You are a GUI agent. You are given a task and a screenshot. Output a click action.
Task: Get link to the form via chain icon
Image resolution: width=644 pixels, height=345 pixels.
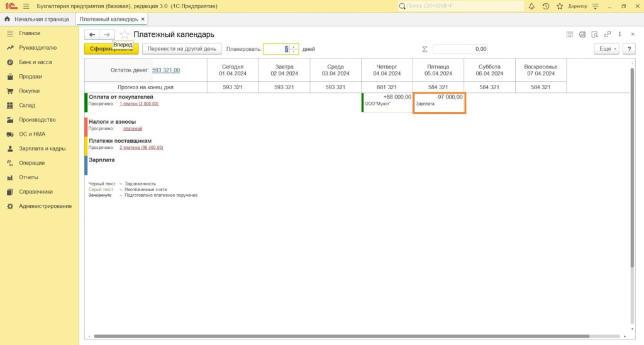[608, 35]
